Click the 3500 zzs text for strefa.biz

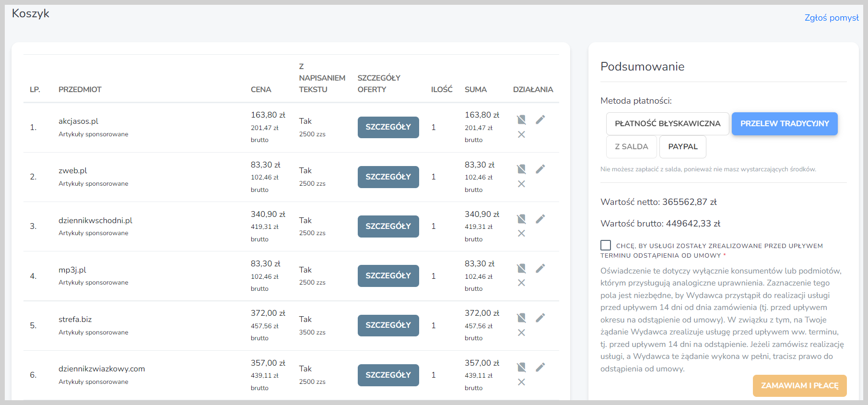pyautogui.click(x=312, y=332)
